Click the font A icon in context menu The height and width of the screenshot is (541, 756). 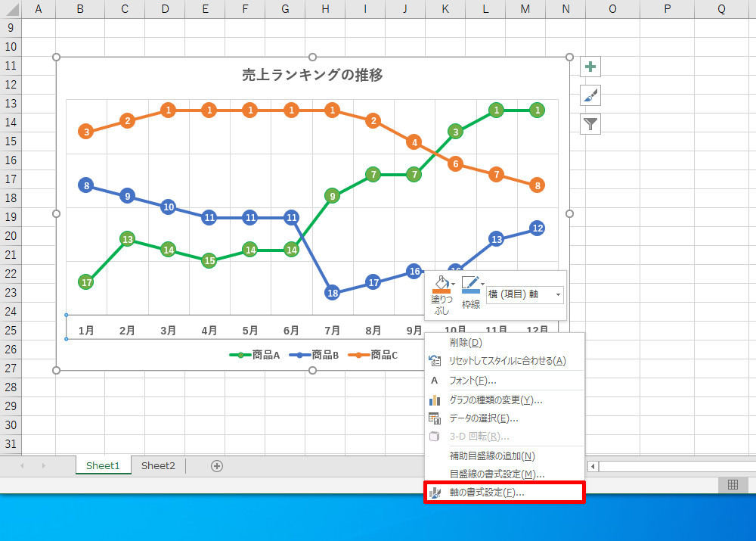tap(435, 381)
